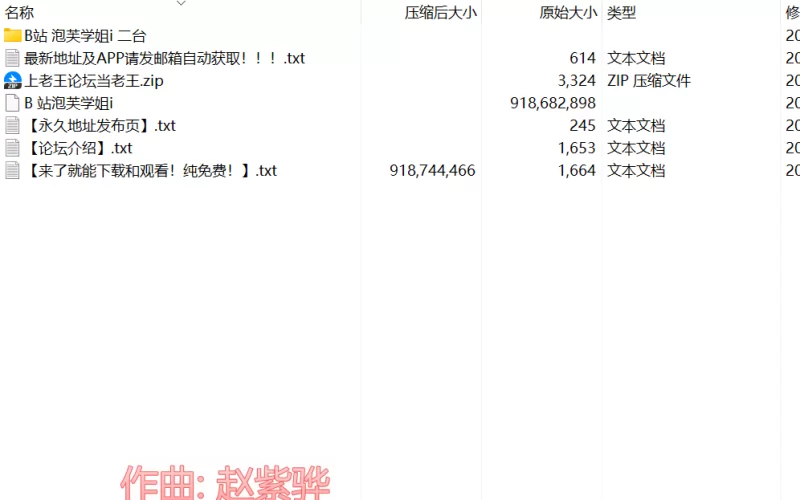Select file 最新地址及APP请发邮箱自动获取!!!.txt
This screenshot has height=500, width=800.
pos(164,58)
